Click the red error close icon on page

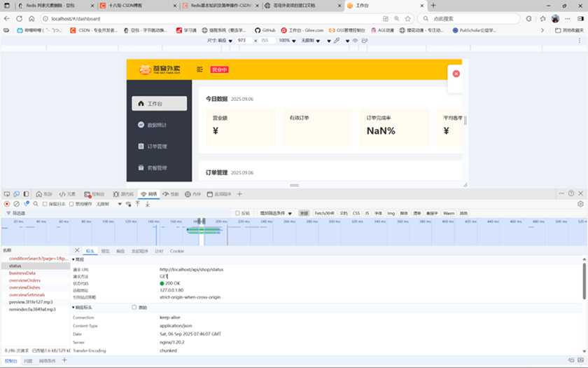[x=456, y=74]
